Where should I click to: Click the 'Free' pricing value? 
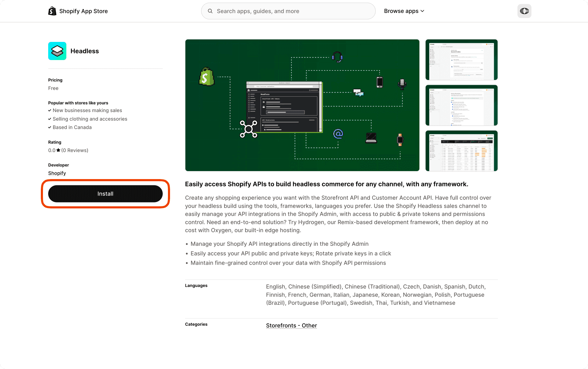pos(53,88)
